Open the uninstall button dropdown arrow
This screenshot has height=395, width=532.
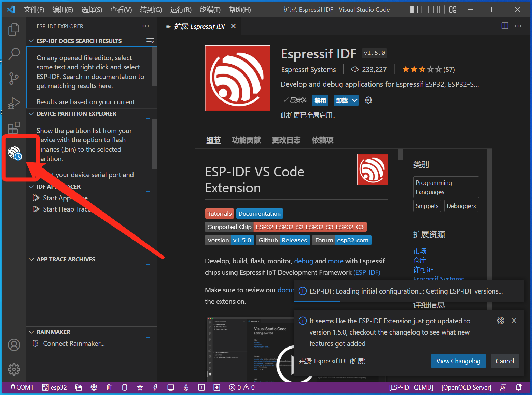point(355,100)
